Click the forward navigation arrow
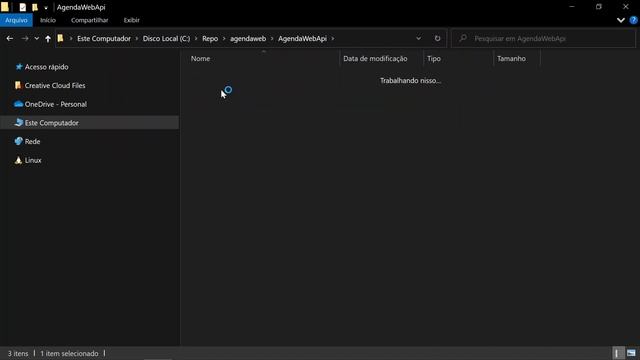 pos(25,38)
